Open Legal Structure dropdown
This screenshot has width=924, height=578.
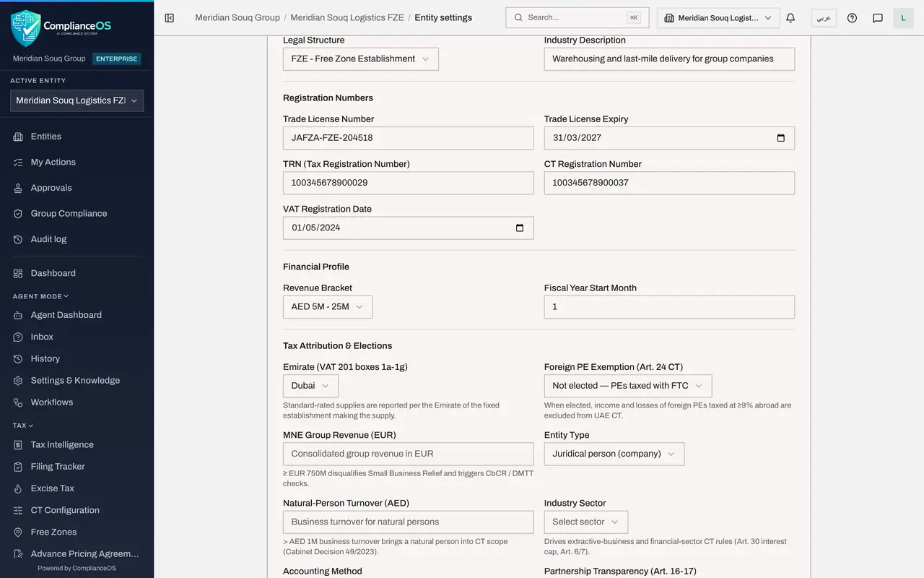click(361, 59)
